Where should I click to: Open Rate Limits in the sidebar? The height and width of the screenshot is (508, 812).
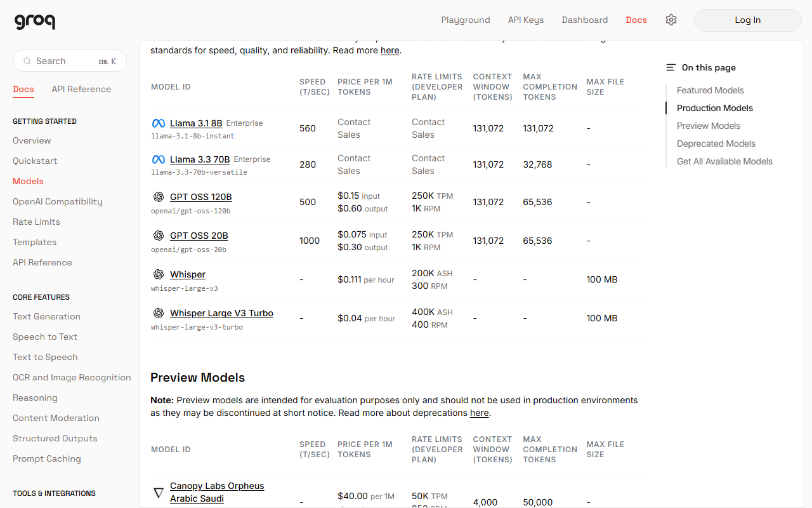[x=36, y=222]
